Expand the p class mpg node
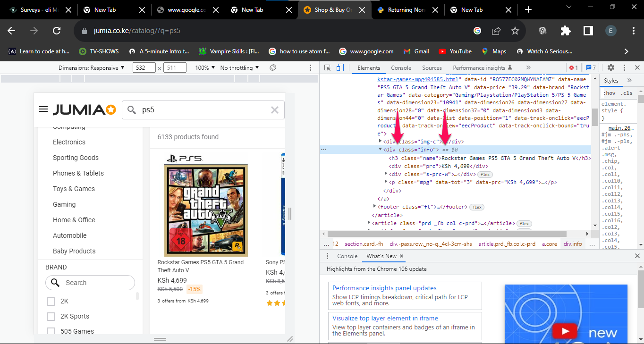The height and width of the screenshot is (344, 644). coord(387,182)
